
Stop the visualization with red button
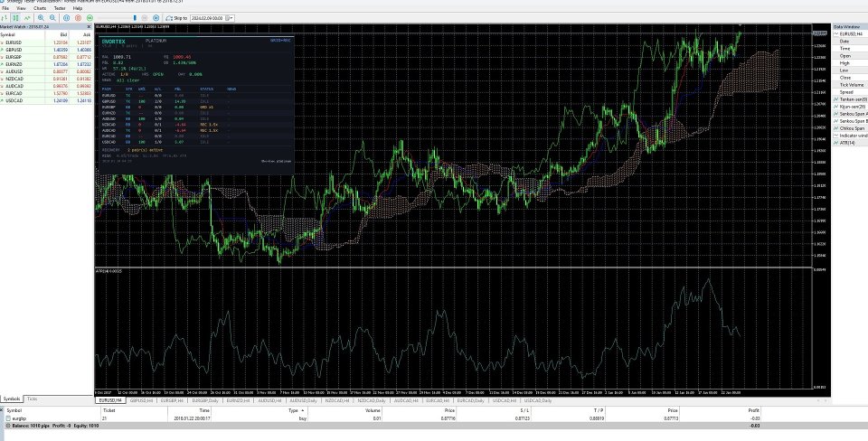78,18
